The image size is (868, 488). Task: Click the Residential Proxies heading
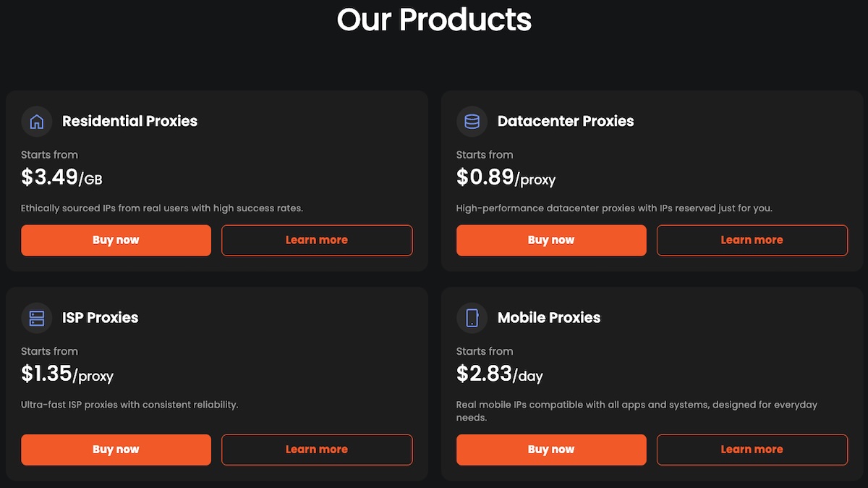point(129,122)
